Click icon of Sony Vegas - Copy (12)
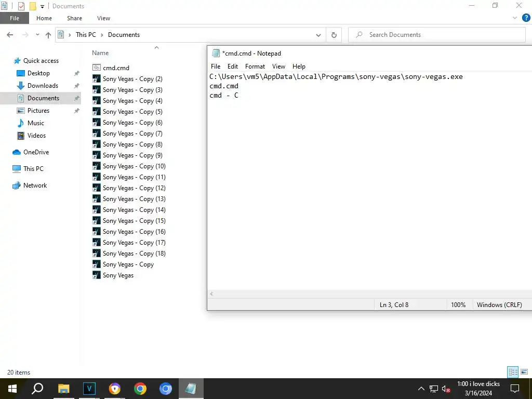Image resolution: width=532 pixels, height=399 pixels. [97, 188]
